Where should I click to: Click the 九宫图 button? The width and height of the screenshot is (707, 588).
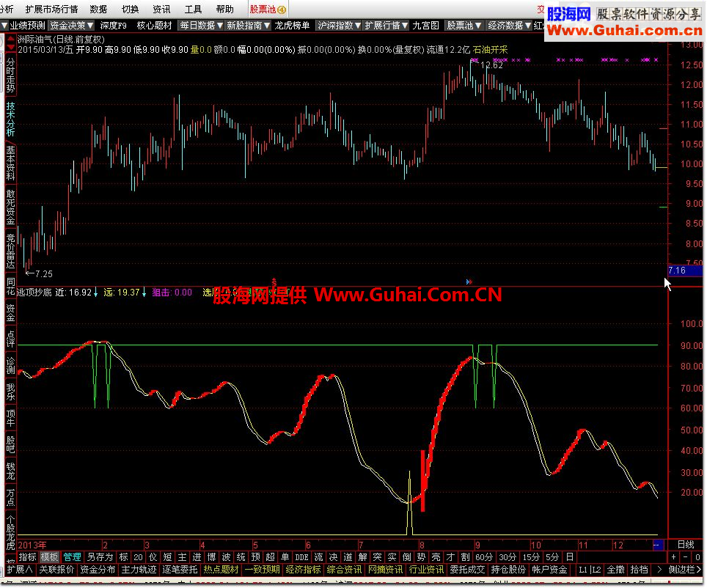point(425,26)
